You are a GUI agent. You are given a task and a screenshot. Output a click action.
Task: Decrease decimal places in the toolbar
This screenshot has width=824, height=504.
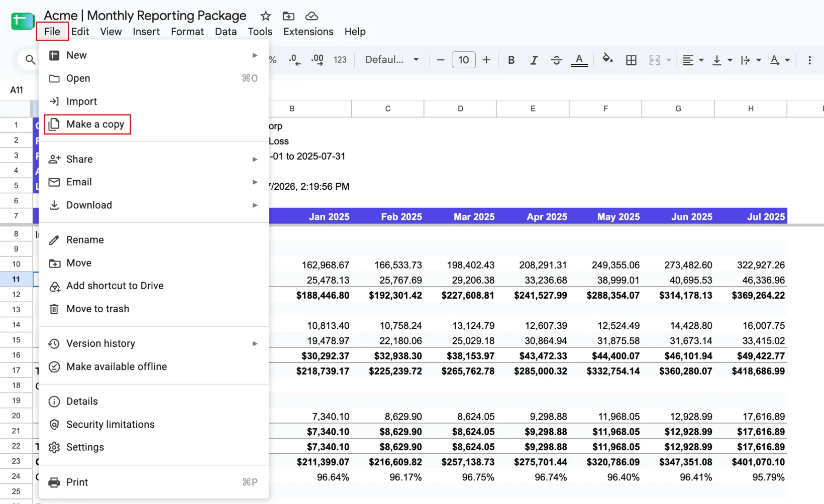[295, 60]
